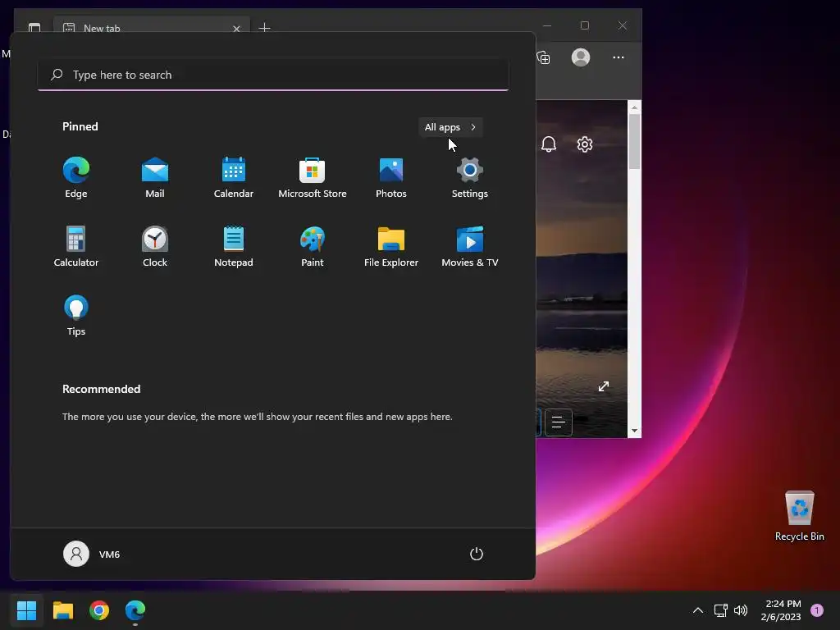Click the Edge profile avatar
This screenshot has height=630, width=840.
coord(581,57)
